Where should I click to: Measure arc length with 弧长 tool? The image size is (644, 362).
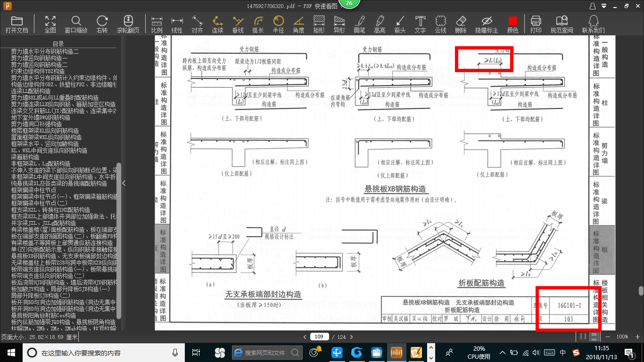(258, 24)
